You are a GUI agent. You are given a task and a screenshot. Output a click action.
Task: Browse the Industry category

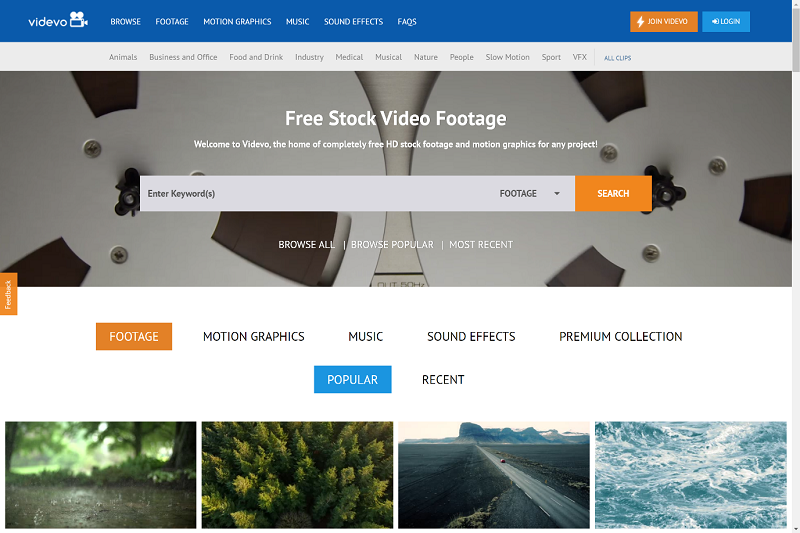[309, 57]
